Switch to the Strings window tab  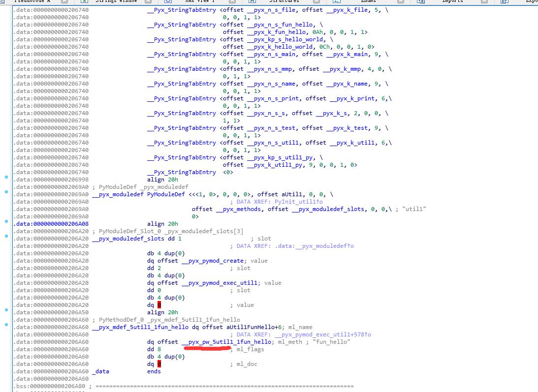point(116,1)
